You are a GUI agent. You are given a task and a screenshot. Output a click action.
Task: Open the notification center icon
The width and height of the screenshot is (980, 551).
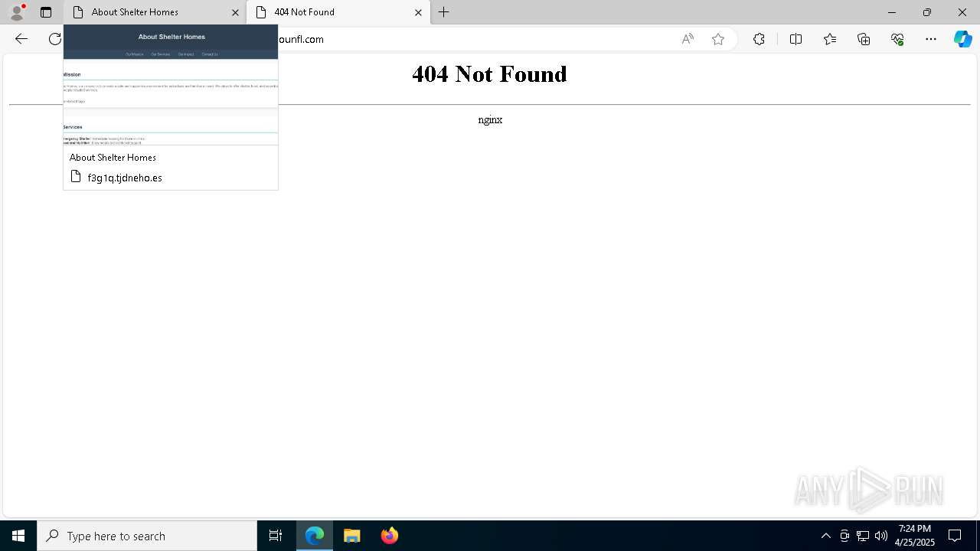tap(955, 536)
